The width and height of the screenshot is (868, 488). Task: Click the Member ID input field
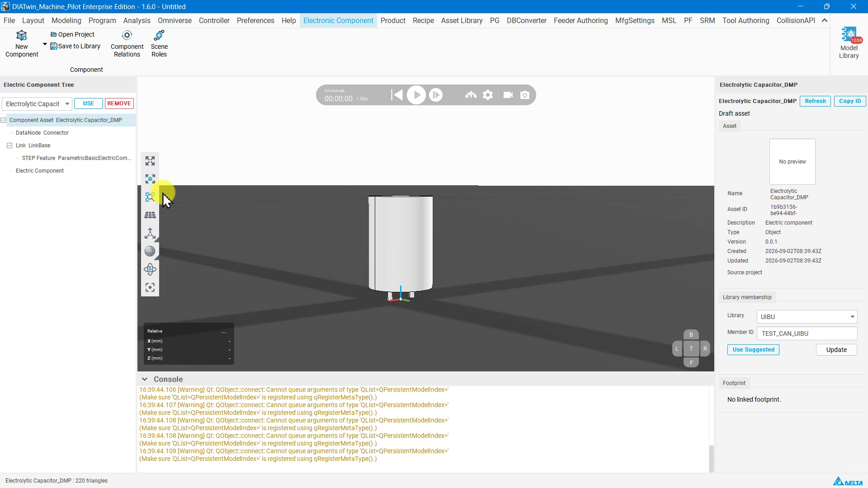pos(807,333)
